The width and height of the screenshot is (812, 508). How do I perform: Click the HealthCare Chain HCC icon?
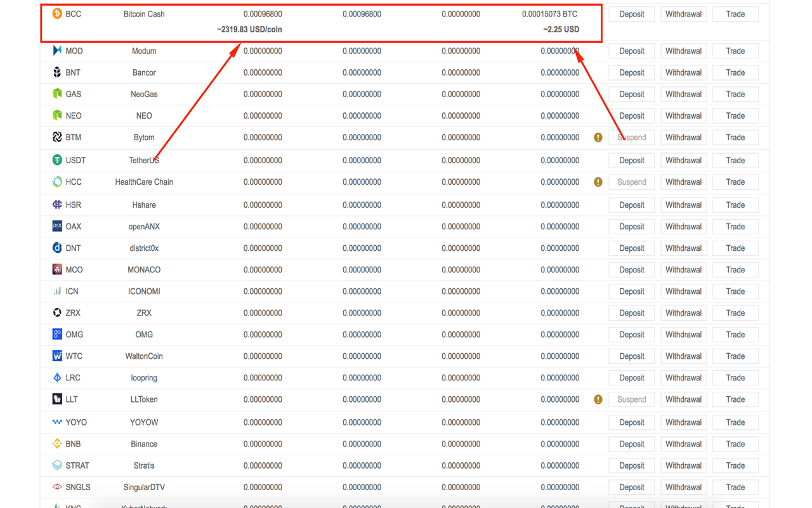[57, 182]
